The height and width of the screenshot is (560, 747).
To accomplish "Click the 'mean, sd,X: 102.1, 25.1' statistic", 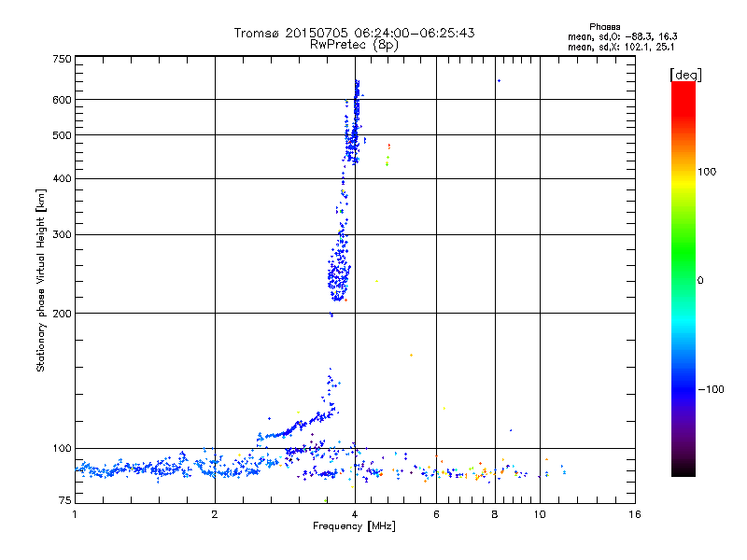I will (621, 48).
